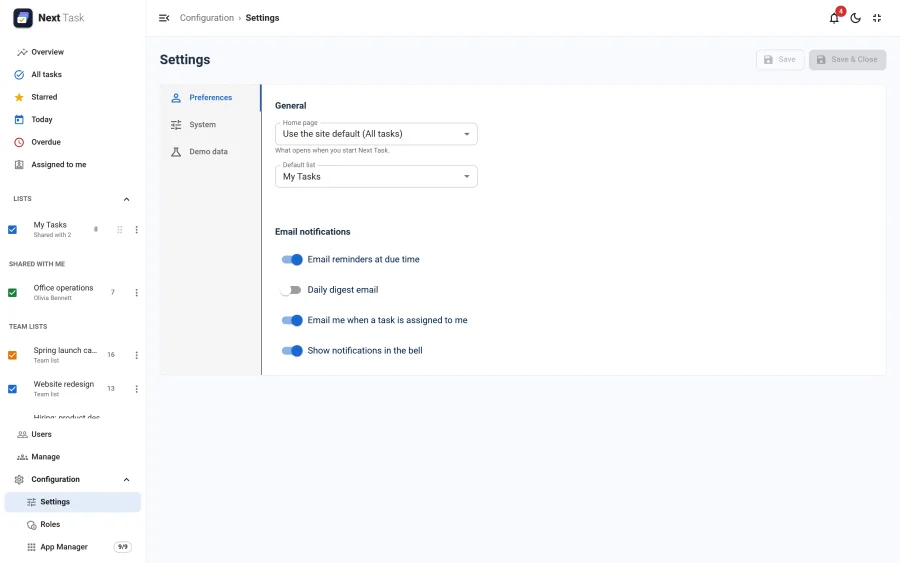
Task: Click the Today calendar icon
Action: [19, 119]
